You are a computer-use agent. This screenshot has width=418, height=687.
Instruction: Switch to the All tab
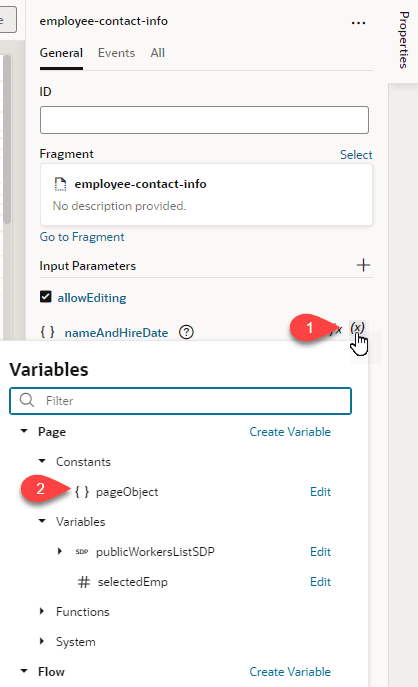tap(157, 53)
